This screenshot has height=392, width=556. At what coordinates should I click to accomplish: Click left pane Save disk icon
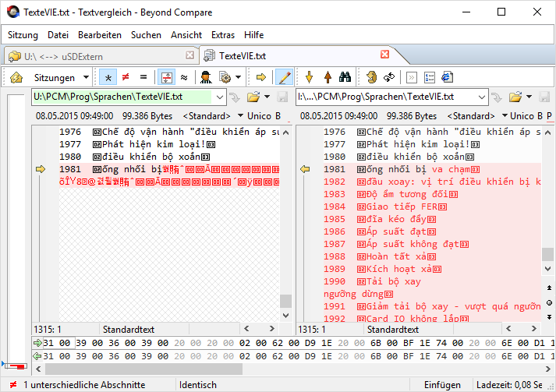(282, 97)
